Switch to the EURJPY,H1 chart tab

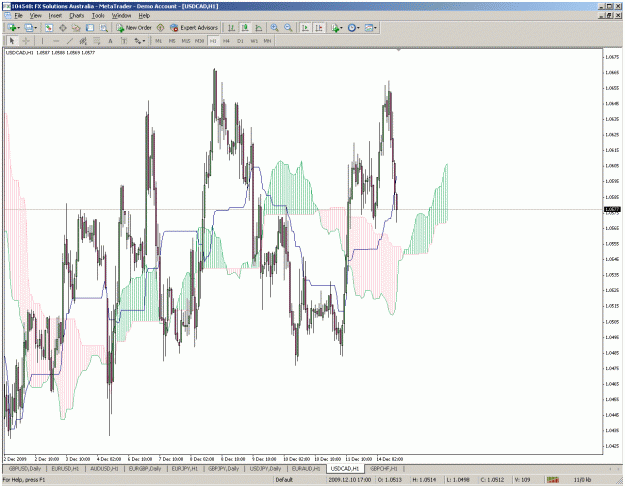click(185, 468)
